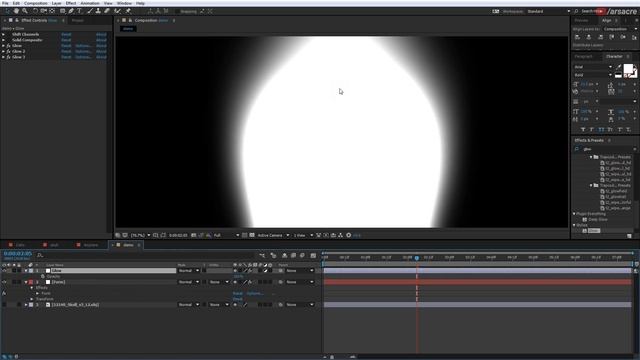This screenshot has width=640, height=360.
Task: Expand Shift Channels effect properties
Action: 3,34
